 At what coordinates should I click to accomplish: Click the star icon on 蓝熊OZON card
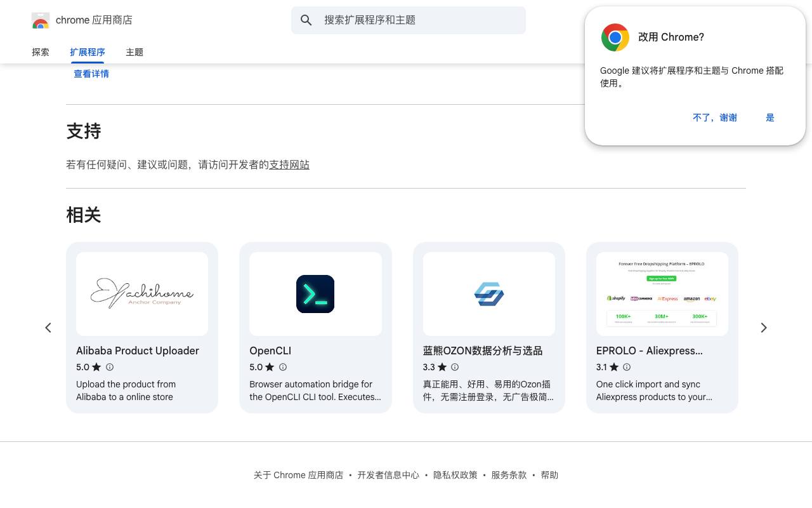[x=442, y=367]
